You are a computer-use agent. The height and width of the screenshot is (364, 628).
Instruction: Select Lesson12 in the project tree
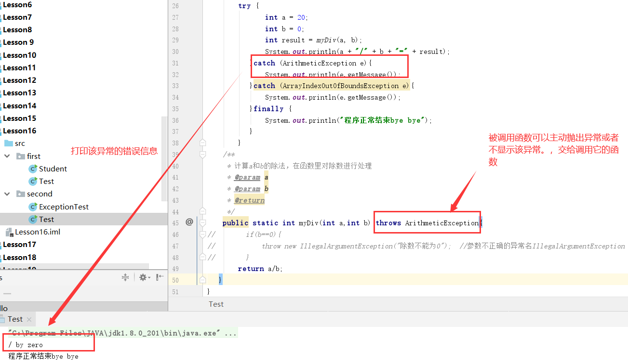pos(20,80)
